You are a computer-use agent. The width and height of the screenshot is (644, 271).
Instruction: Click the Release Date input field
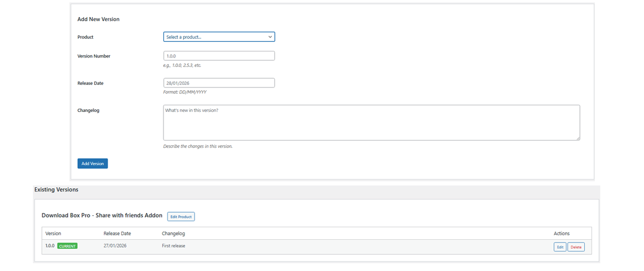click(x=218, y=83)
